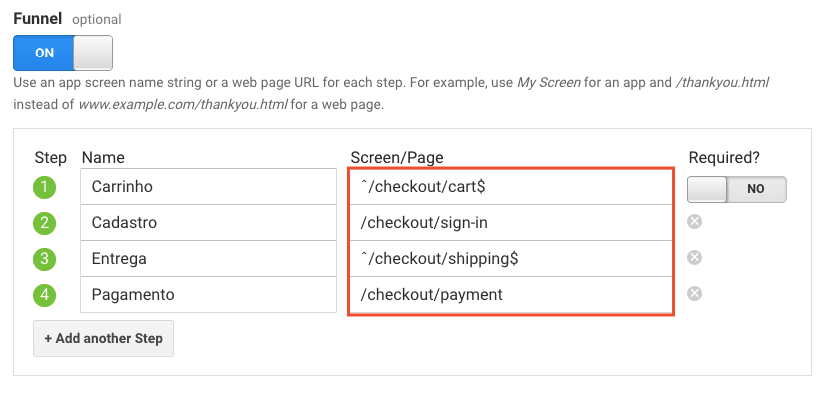This screenshot has height=393, width=827.
Task: Edit the Pagamento step name field
Action: tap(208, 294)
